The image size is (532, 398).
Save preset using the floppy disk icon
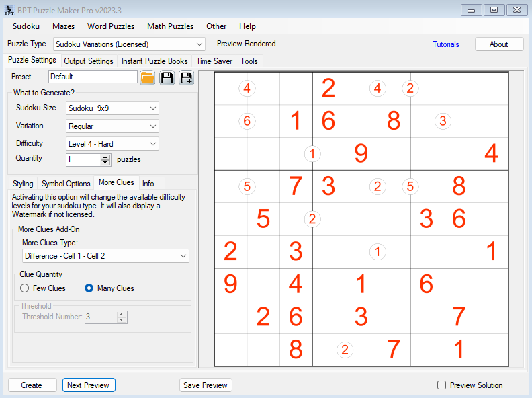click(x=167, y=77)
